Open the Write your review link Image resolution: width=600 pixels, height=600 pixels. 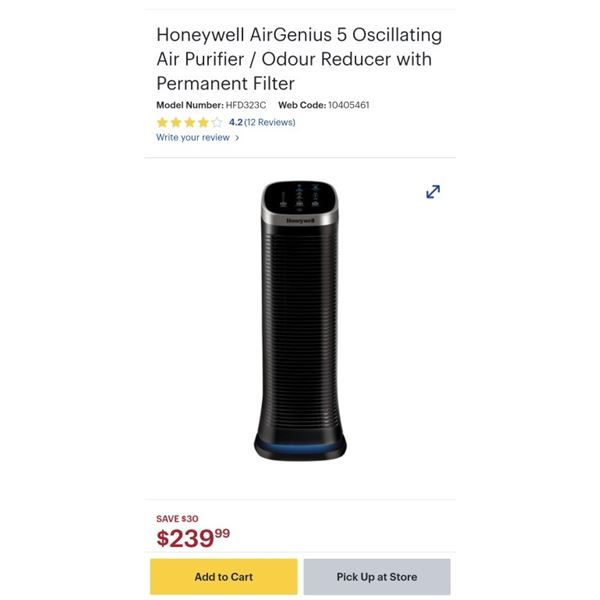(x=193, y=137)
